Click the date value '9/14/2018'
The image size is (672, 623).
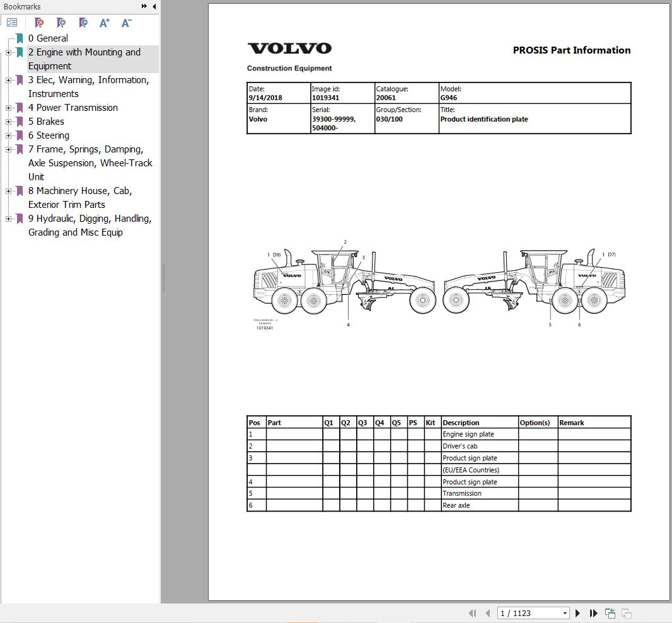pyautogui.click(x=265, y=98)
